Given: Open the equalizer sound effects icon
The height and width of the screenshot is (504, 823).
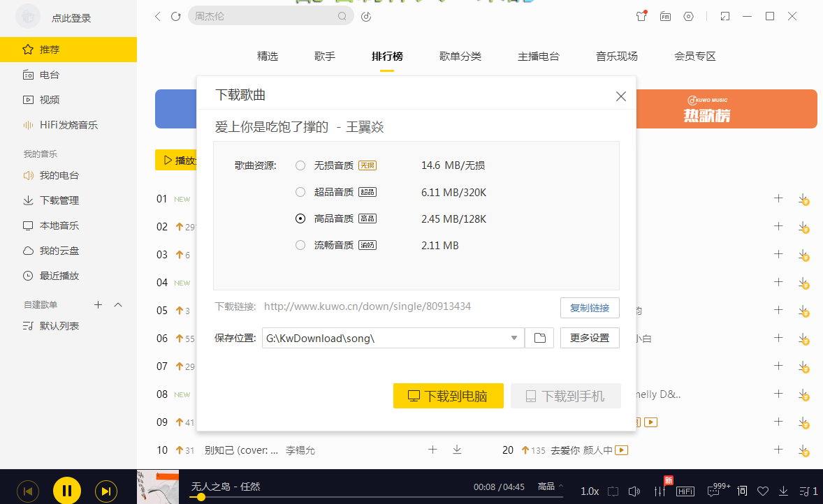Looking at the screenshot, I should click(660, 491).
